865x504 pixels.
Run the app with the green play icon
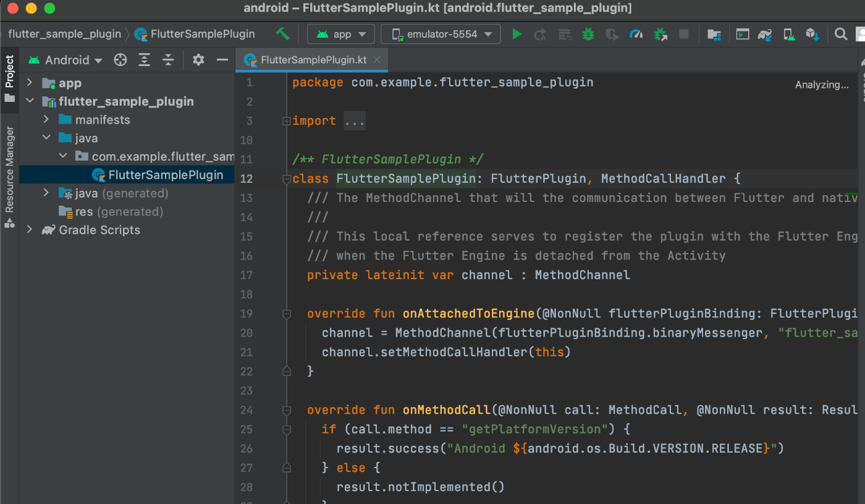517,34
